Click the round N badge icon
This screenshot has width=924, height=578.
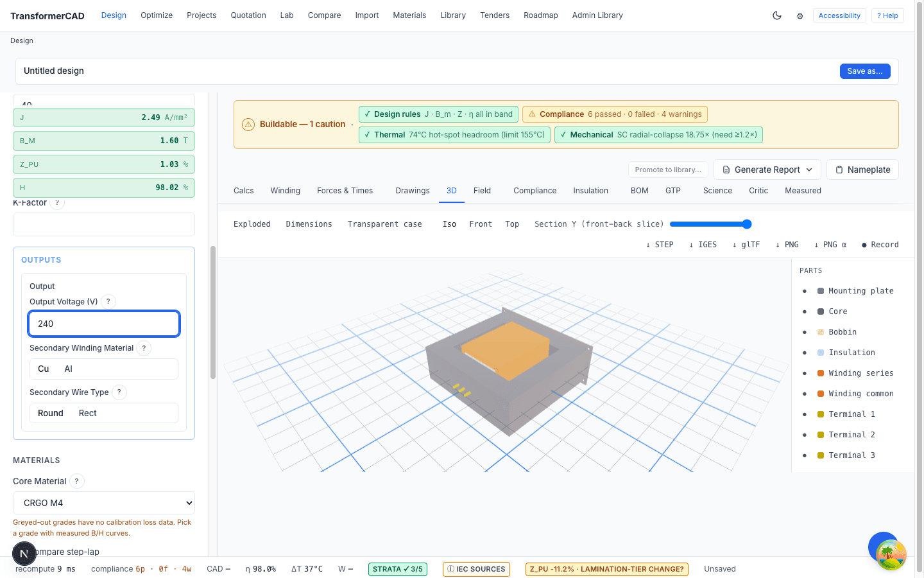click(24, 554)
